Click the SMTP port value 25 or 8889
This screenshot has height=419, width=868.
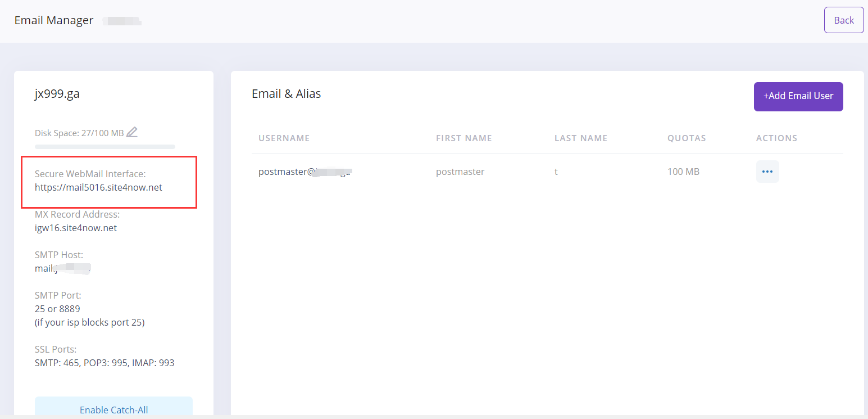(57, 309)
